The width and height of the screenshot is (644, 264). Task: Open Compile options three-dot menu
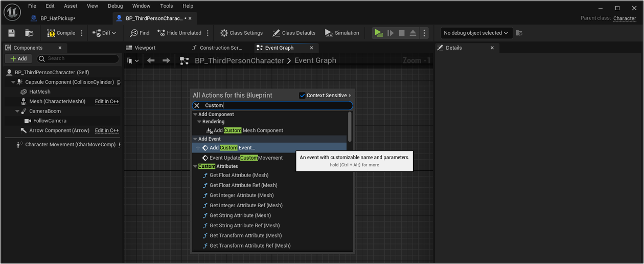82,33
